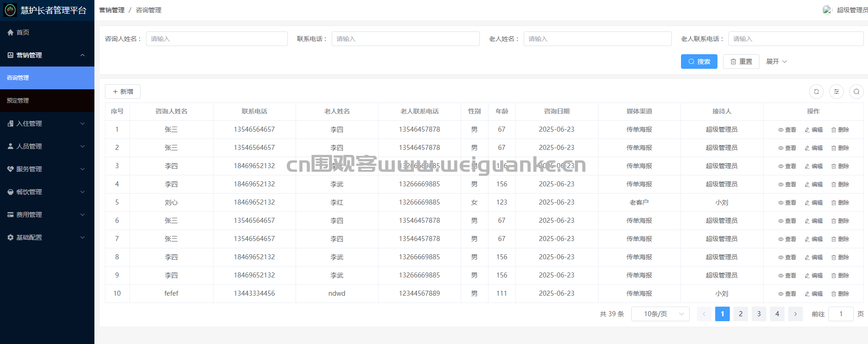Click the 李红 elder name cell
The width and height of the screenshot is (868, 344).
[x=337, y=202]
